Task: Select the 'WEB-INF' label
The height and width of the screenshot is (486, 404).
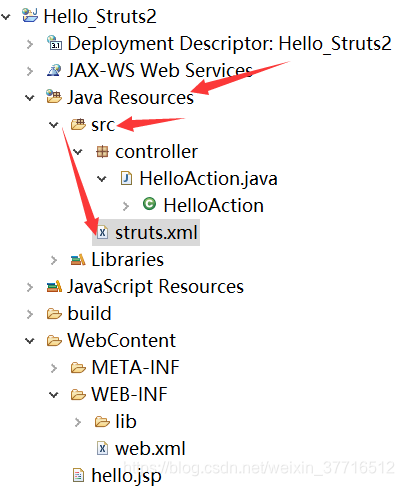Action: (x=130, y=394)
